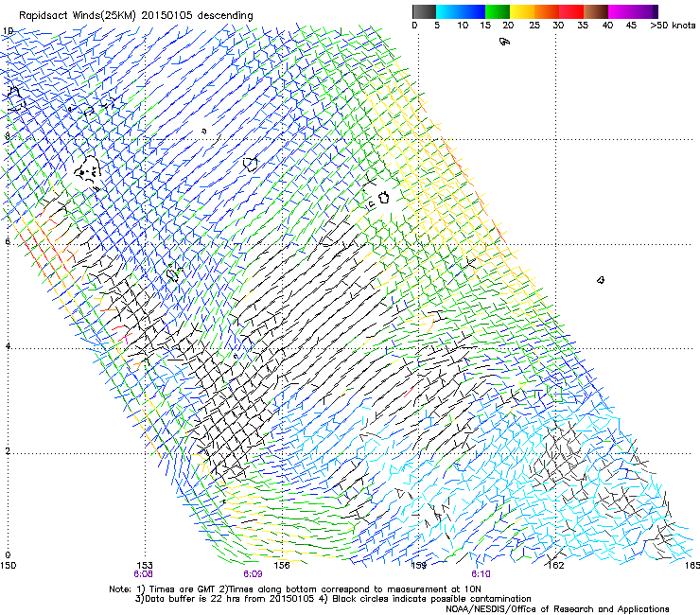Click the "25" legend scale label
The height and width of the screenshot is (615, 700).
click(x=534, y=26)
